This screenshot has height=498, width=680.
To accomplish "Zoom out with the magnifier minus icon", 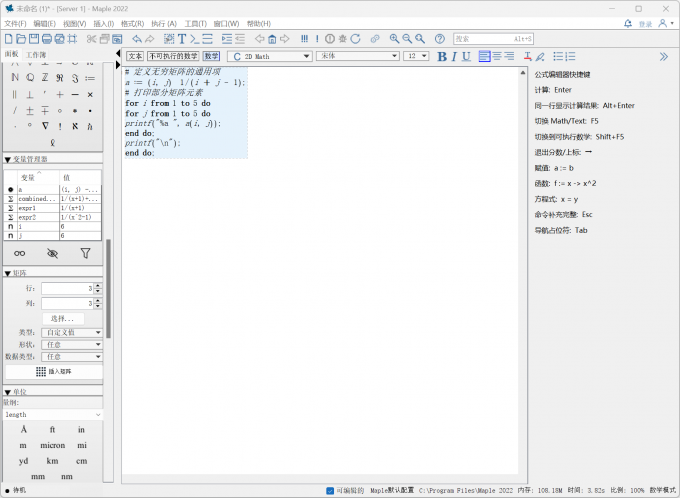I will [x=407, y=39].
